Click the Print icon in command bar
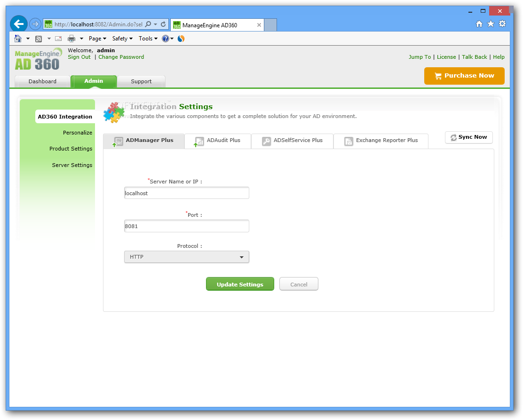 tap(71, 39)
